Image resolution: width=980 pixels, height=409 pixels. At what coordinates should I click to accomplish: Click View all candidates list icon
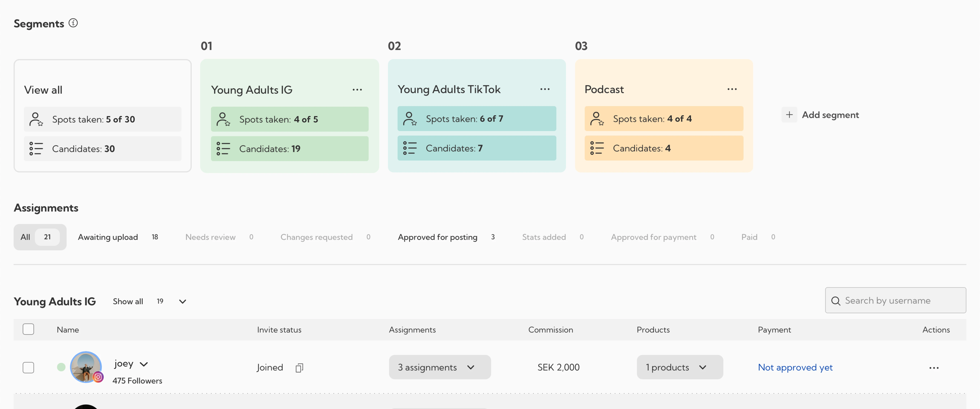coord(36,149)
